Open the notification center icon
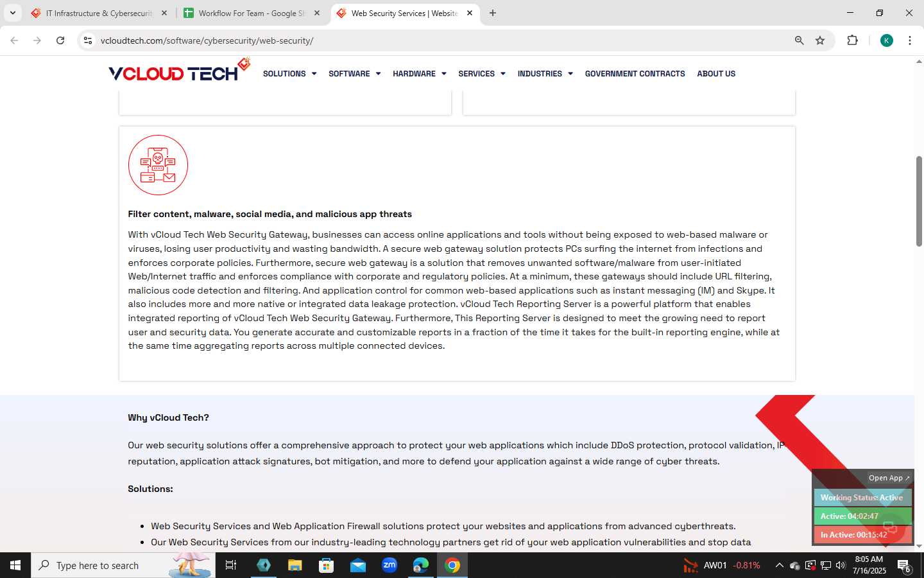The width and height of the screenshot is (924, 578). (904, 566)
